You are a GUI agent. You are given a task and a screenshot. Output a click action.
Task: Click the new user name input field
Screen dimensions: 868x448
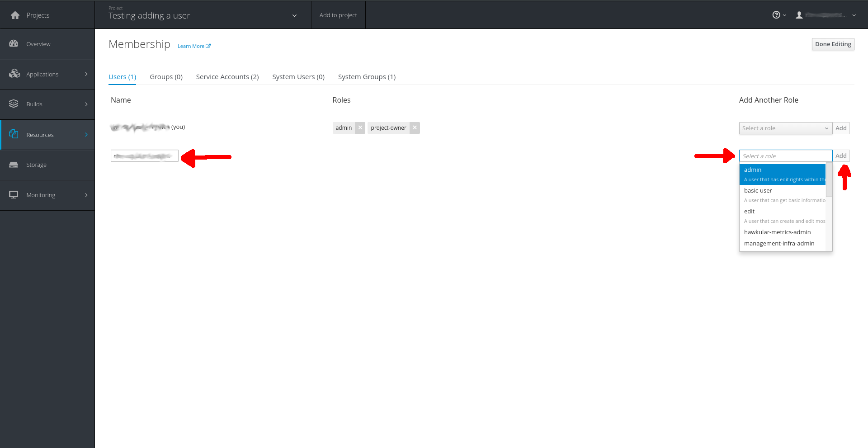coord(144,156)
